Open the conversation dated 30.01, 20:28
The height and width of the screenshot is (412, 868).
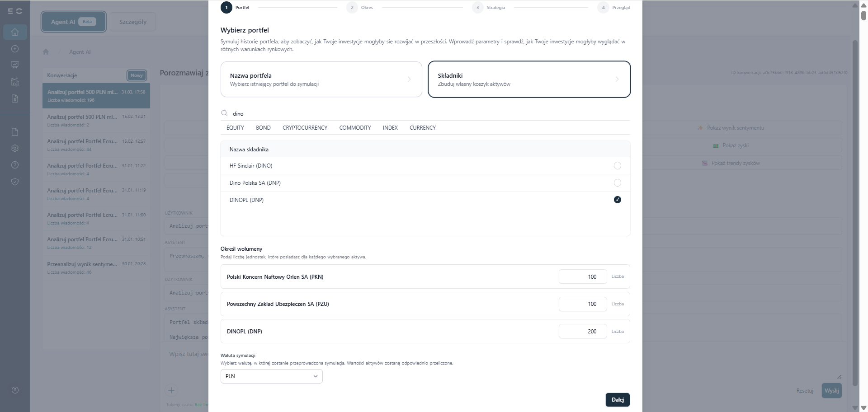(x=96, y=268)
